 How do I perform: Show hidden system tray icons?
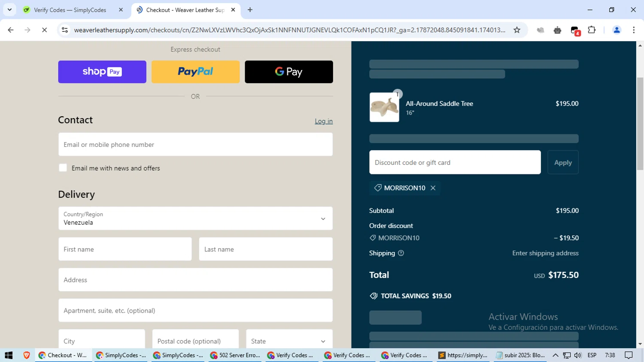[x=555, y=355]
